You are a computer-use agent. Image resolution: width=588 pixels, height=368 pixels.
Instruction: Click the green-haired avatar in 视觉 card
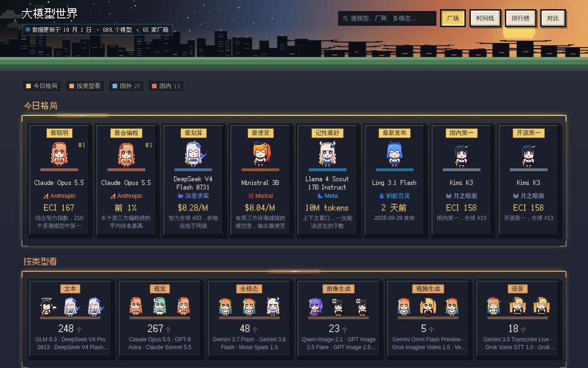[x=159, y=306]
